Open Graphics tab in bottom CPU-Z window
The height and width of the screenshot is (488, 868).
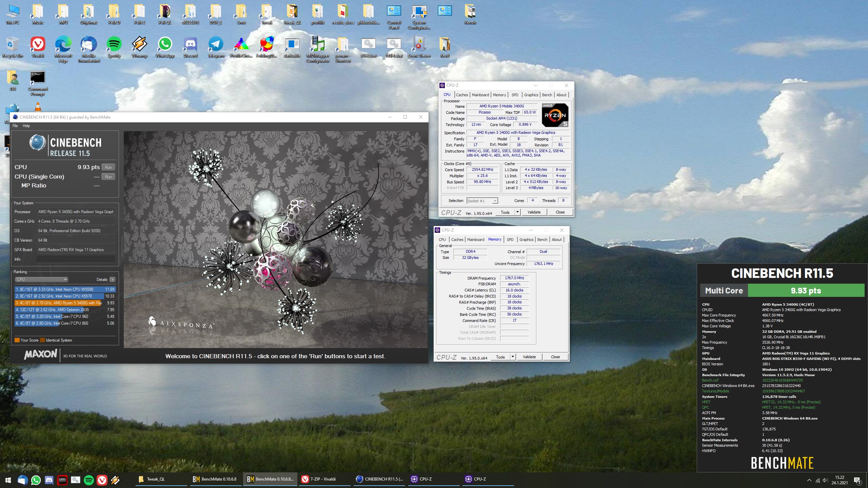[x=526, y=240]
